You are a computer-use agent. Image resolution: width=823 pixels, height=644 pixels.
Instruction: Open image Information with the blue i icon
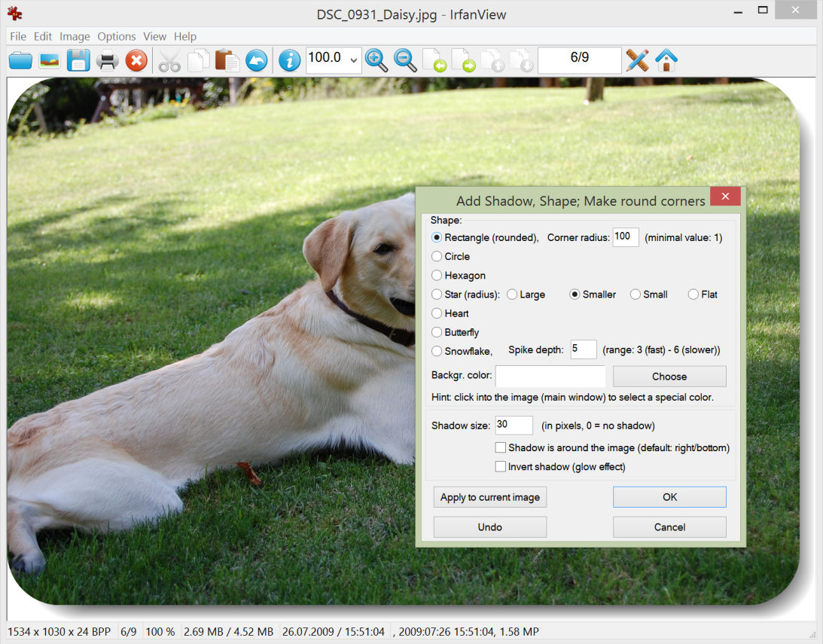[x=289, y=60]
